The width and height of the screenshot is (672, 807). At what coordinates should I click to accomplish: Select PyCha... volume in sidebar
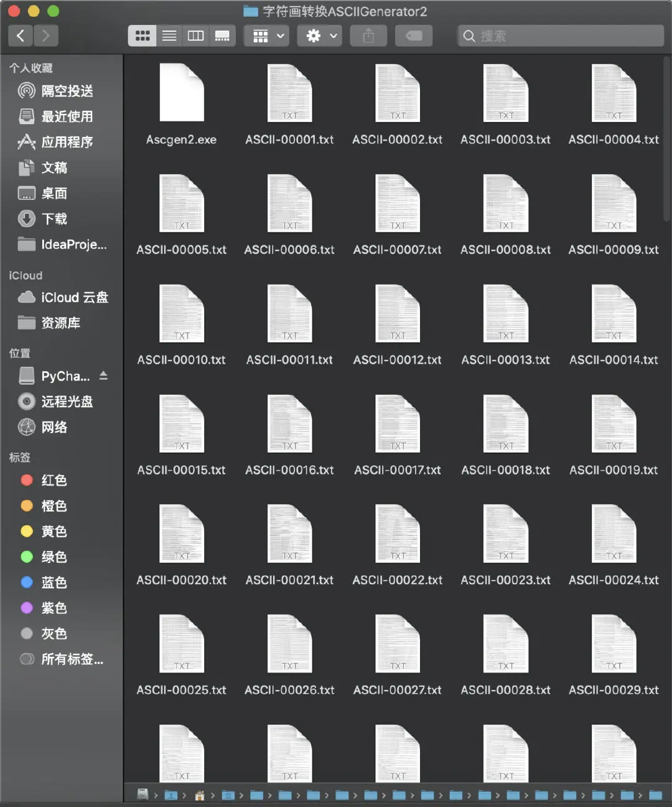coord(55,376)
